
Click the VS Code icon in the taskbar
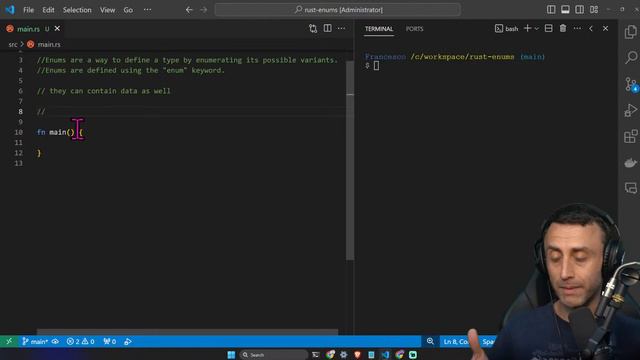[x=385, y=355]
